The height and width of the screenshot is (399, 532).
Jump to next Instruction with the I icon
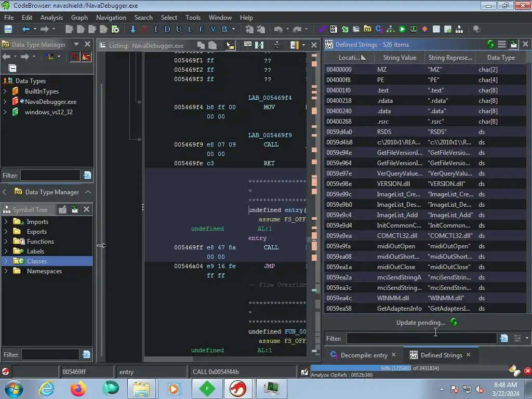pyautogui.click(x=156, y=29)
